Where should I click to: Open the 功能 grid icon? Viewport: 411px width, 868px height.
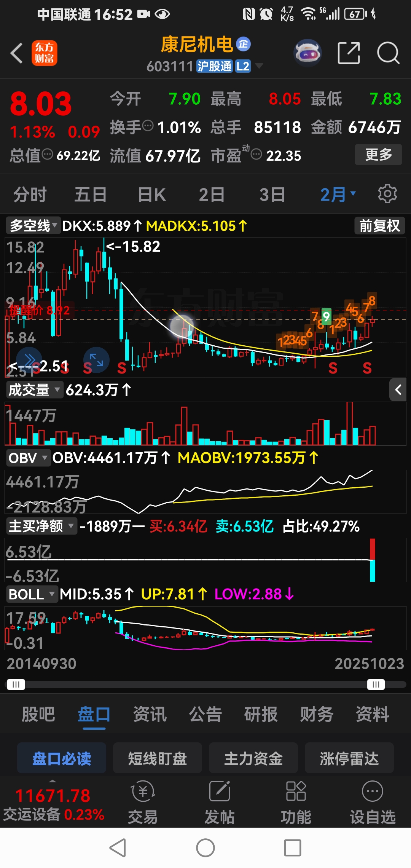(296, 791)
